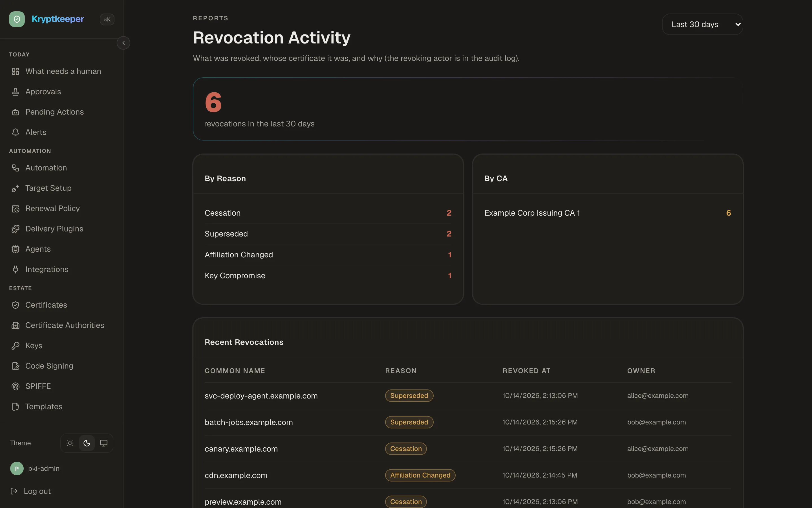The width and height of the screenshot is (812, 508).
Task: Click the Alerts bell icon
Action: (16, 132)
